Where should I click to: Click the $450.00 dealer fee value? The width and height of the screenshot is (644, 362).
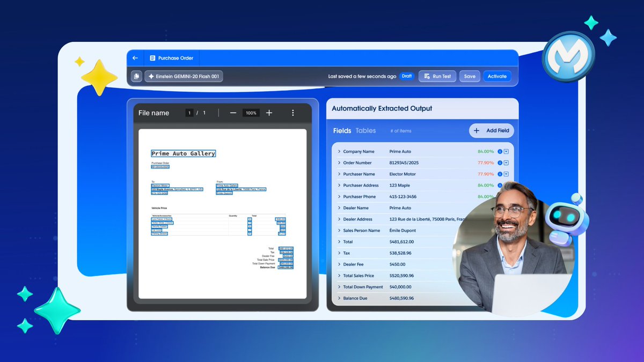point(398,264)
